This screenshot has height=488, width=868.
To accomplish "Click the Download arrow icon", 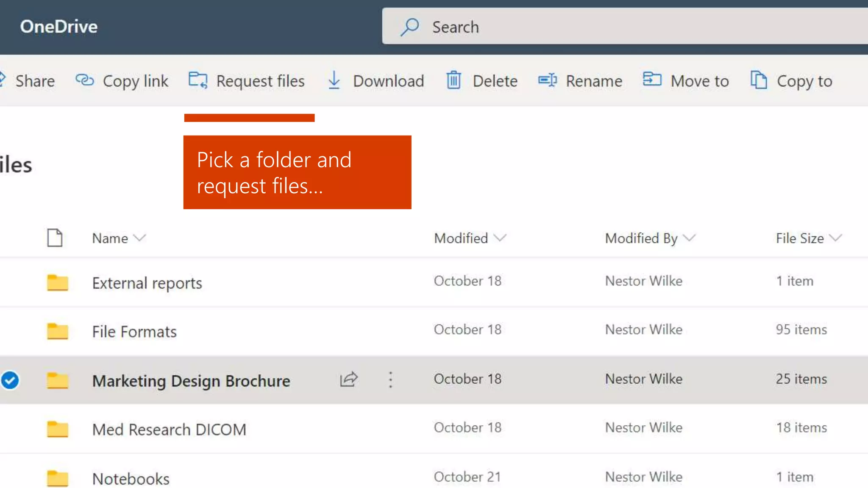I will coord(334,80).
